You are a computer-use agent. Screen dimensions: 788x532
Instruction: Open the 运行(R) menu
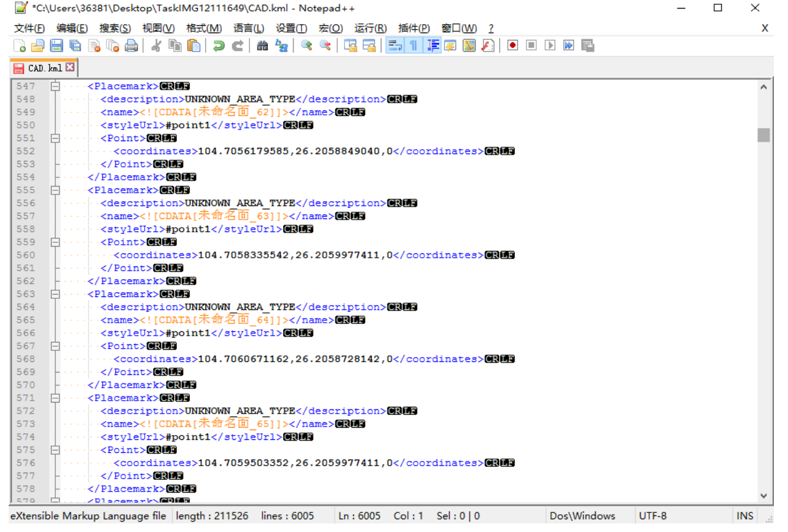(370, 28)
